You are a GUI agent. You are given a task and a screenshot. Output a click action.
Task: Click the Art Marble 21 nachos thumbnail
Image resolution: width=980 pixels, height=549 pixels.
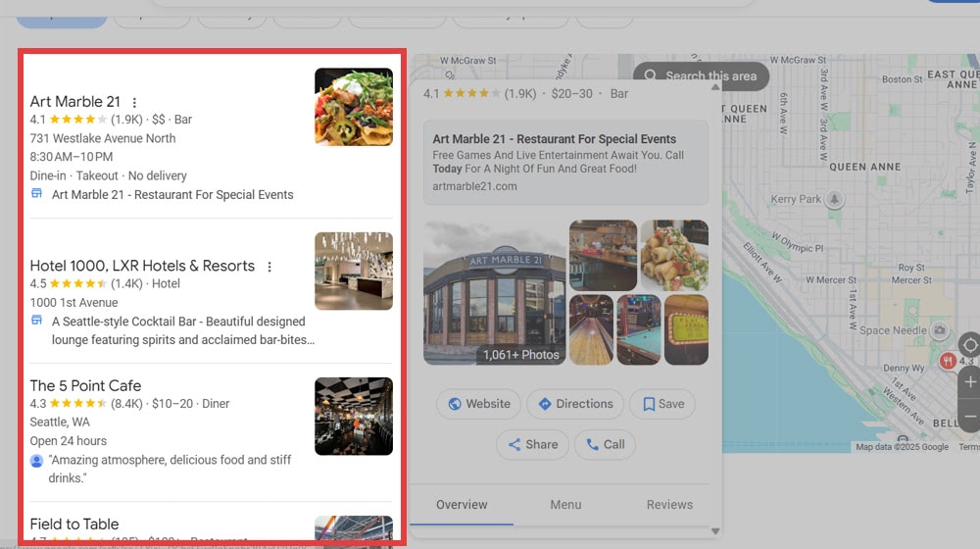tap(354, 107)
